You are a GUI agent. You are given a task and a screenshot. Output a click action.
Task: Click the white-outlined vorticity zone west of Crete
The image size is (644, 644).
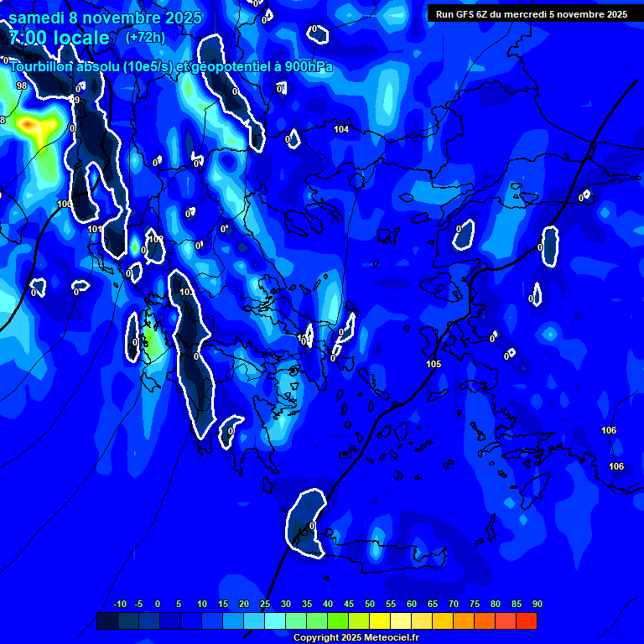pos(306,523)
